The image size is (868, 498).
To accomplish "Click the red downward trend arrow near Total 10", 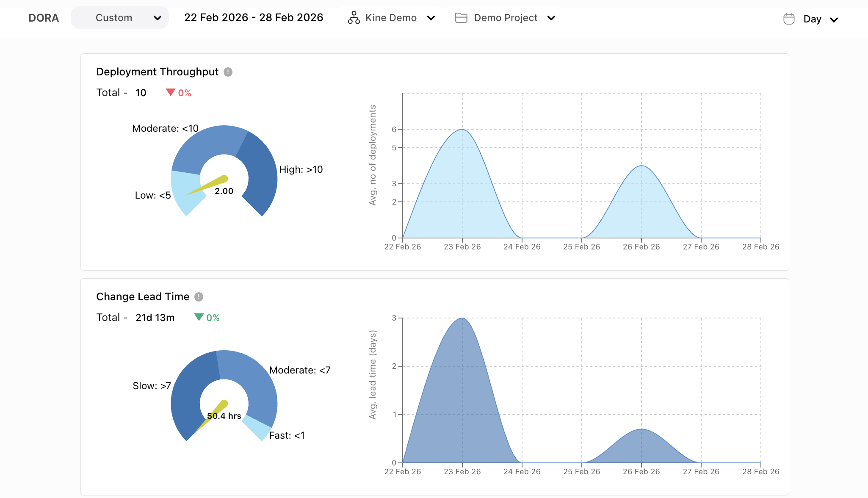I will click(170, 92).
